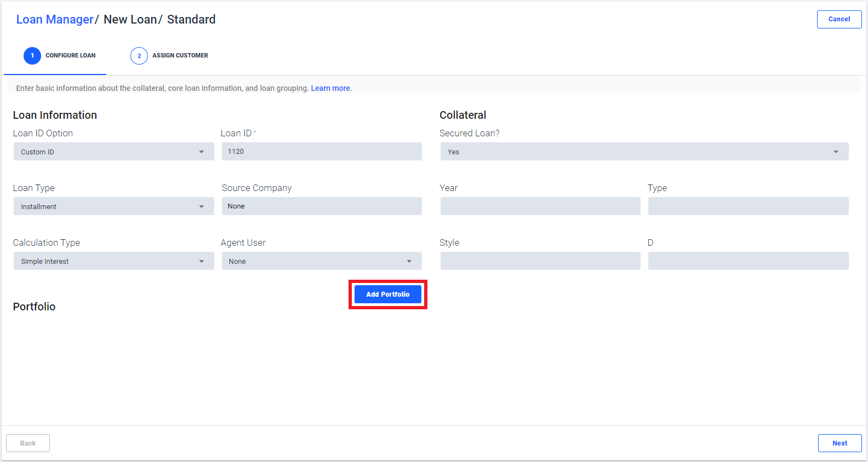Click the Collateral heading
The width and height of the screenshot is (868, 462).
click(463, 115)
